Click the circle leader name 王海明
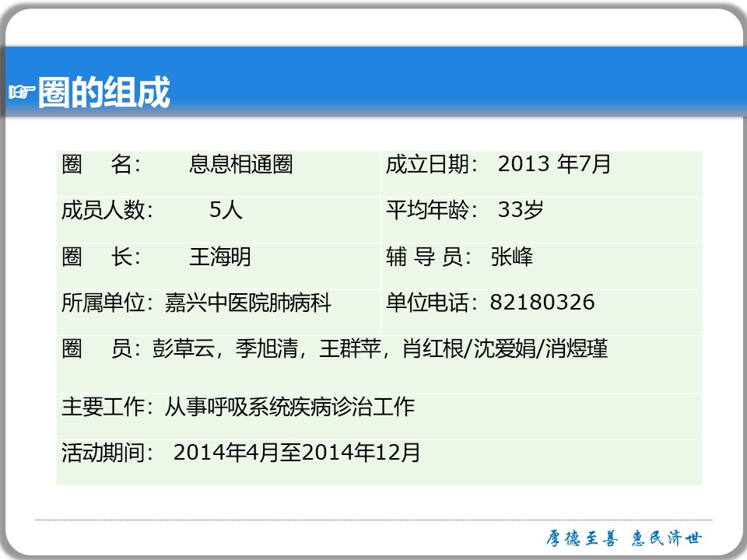This screenshot has height=560, width=747. click(220, 257)
